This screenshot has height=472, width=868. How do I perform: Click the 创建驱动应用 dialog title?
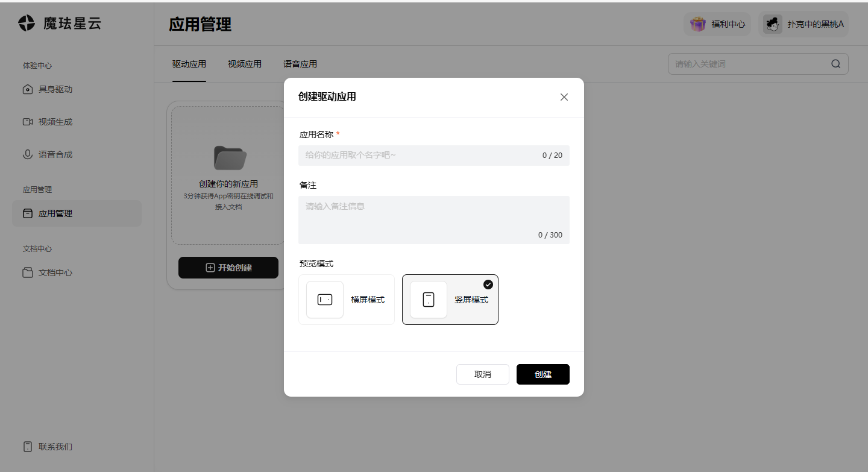point(327,96)
